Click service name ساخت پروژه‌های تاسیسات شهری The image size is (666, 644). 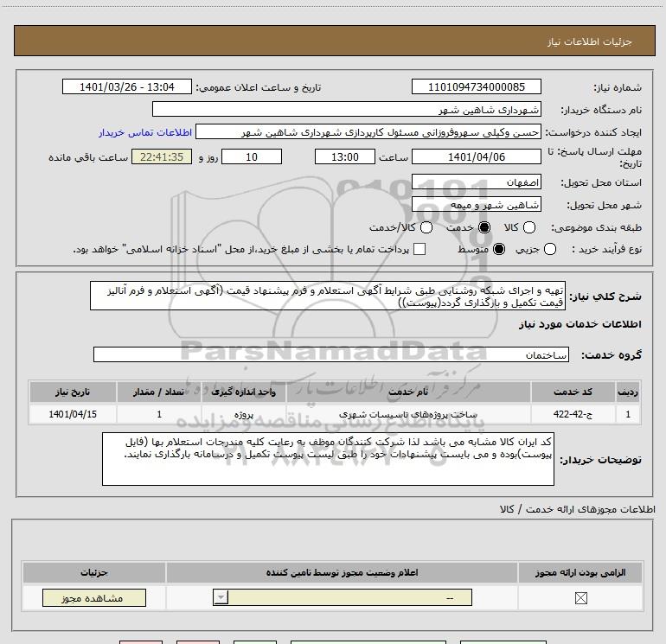[x=408, y=414]
